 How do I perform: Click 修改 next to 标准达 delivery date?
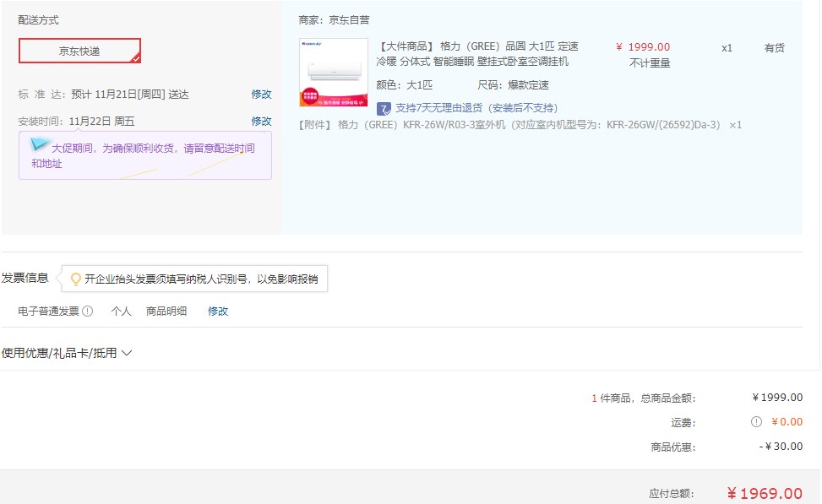[261, 95]
